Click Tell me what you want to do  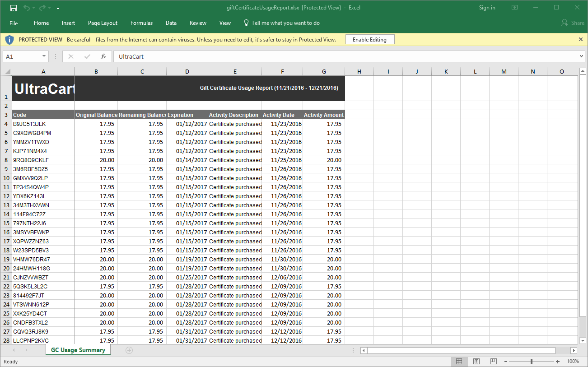tap(285, 23)
